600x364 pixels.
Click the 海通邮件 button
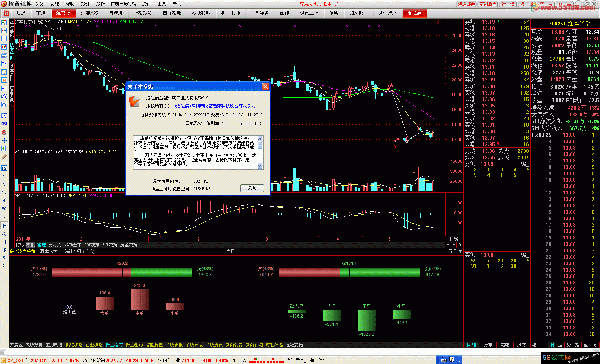pyautogui.click(x=466, y=4)
